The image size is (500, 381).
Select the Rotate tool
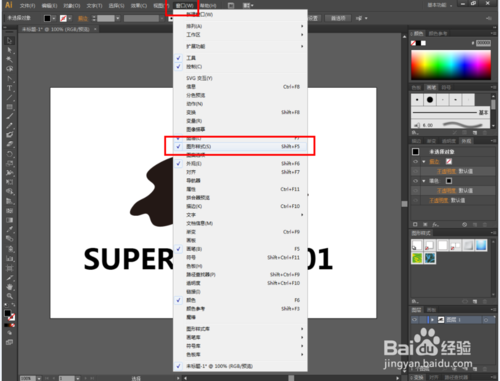pyautogui.click(x=9, y=154)
